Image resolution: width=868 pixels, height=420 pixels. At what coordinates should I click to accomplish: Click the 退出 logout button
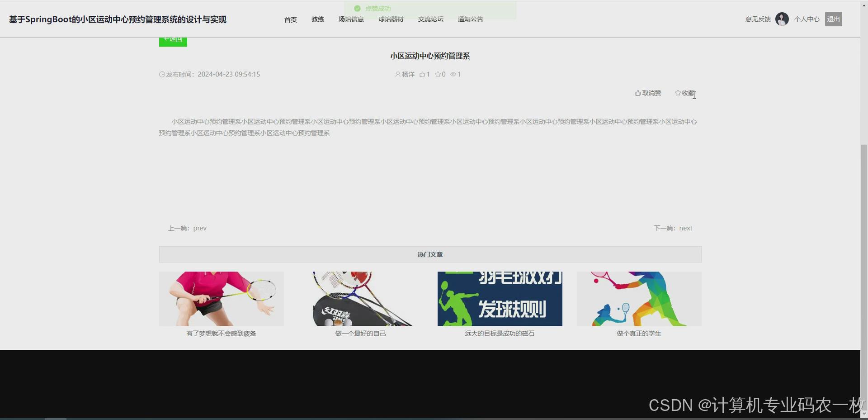click(834, 19)
